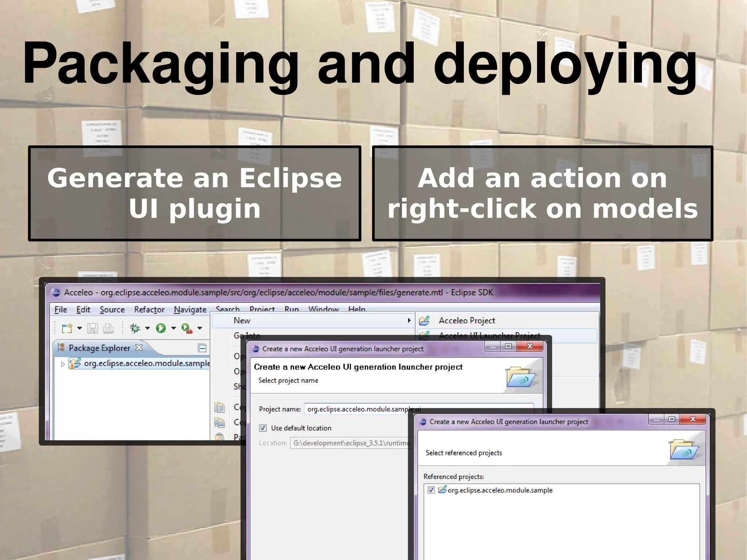747x560 pixels.
Task: Click the Package Explorer view icon
Action: 61,347
